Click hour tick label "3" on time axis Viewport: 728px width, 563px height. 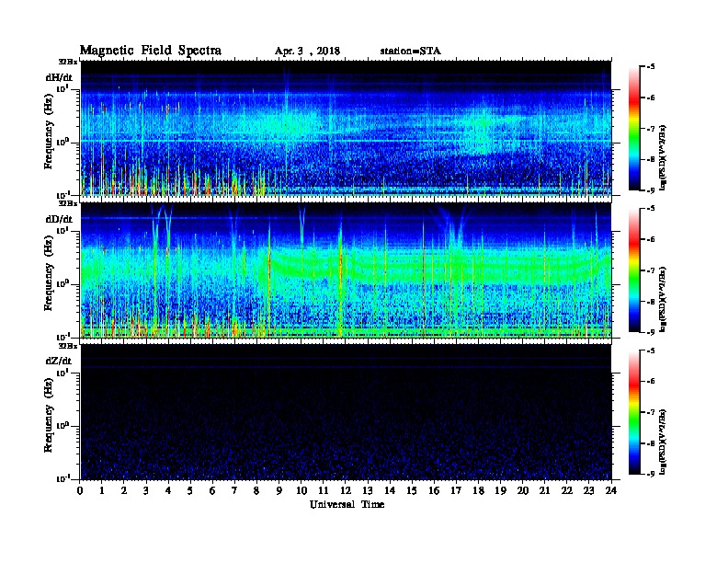point(146,491)
